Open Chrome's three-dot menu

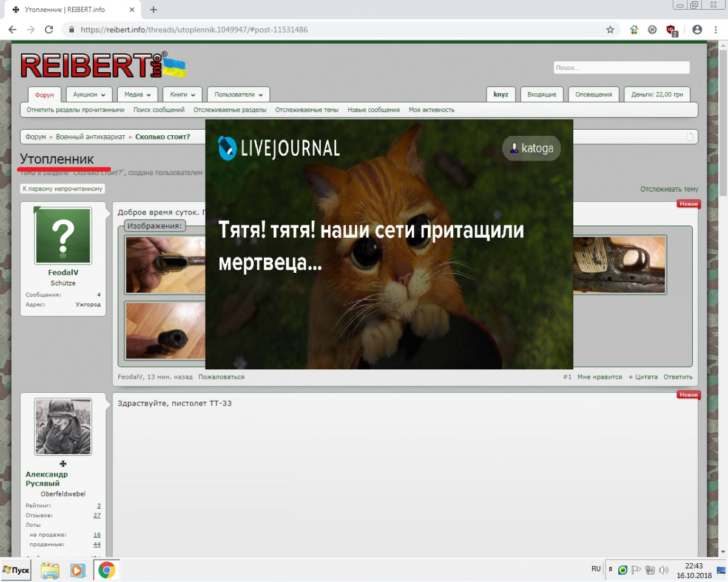pos(716,29)
